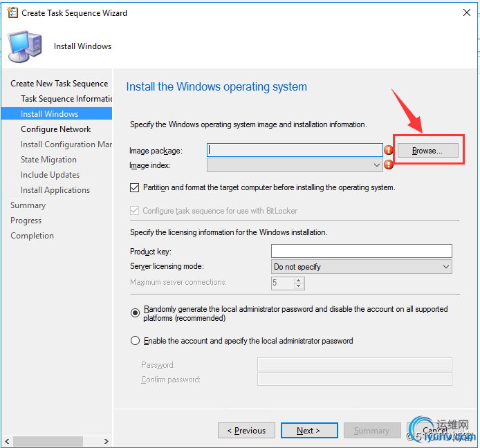Click the 'Install the Windows operating system' heading
This screenshot has height=448, width=480.
point(216,86)
